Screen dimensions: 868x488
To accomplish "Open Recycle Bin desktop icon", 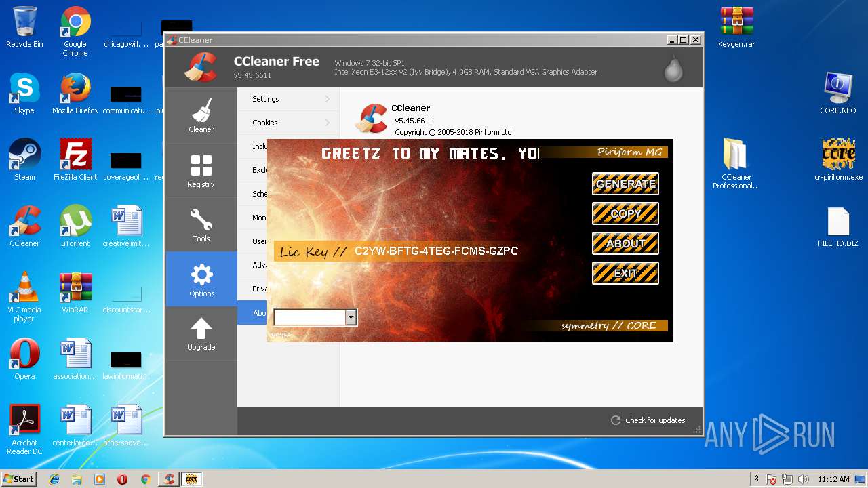I will (24, 27).
